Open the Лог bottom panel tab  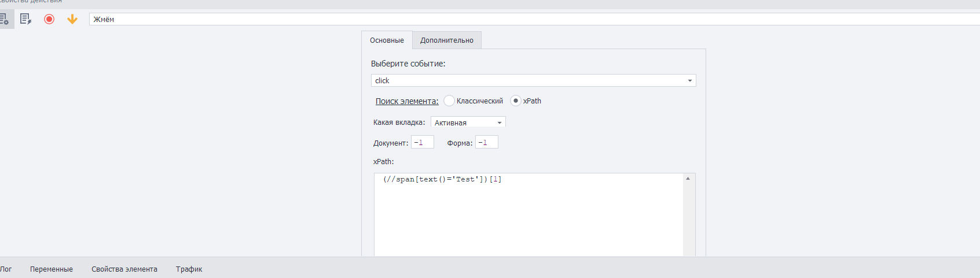6,269
